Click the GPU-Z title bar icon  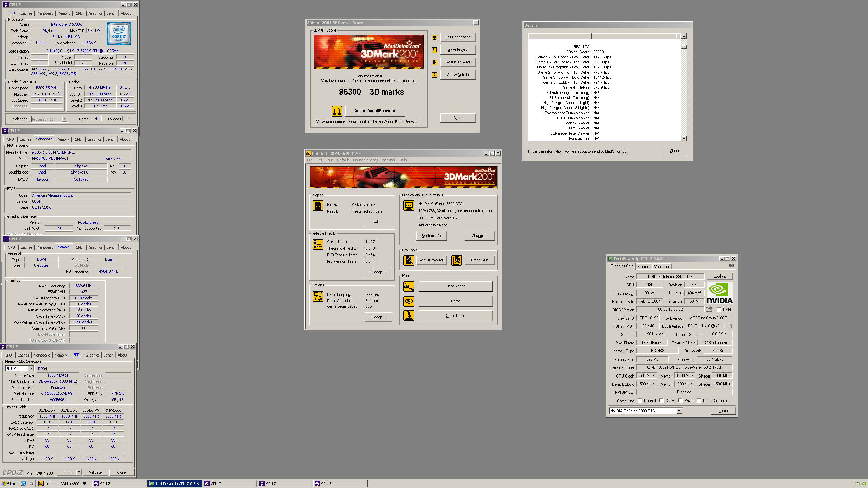click(x=610, y=259)
